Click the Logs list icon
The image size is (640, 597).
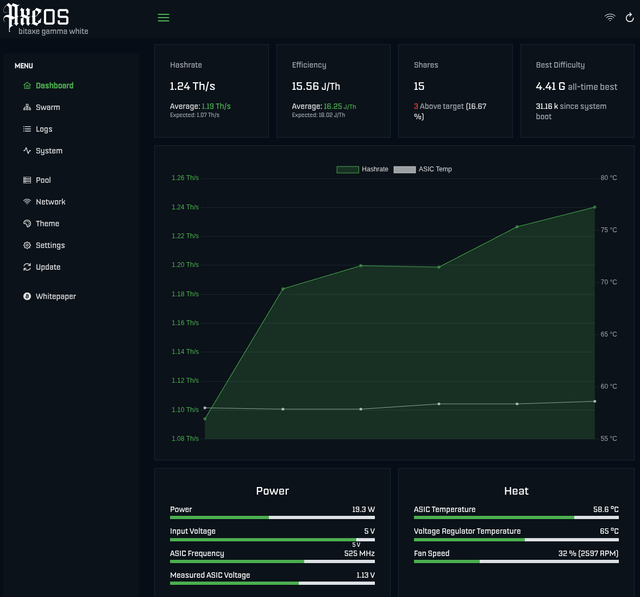click(27, 129)
